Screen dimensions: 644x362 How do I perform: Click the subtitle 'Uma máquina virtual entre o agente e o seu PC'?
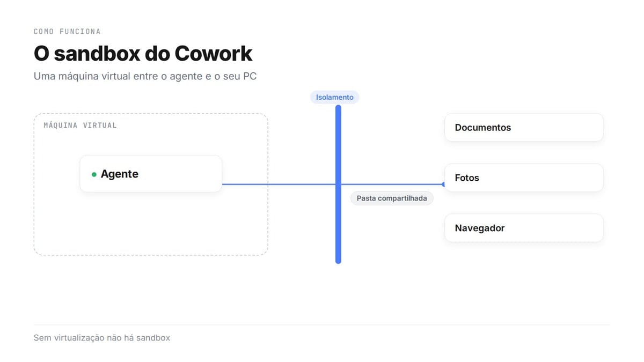tap(145, 76)
